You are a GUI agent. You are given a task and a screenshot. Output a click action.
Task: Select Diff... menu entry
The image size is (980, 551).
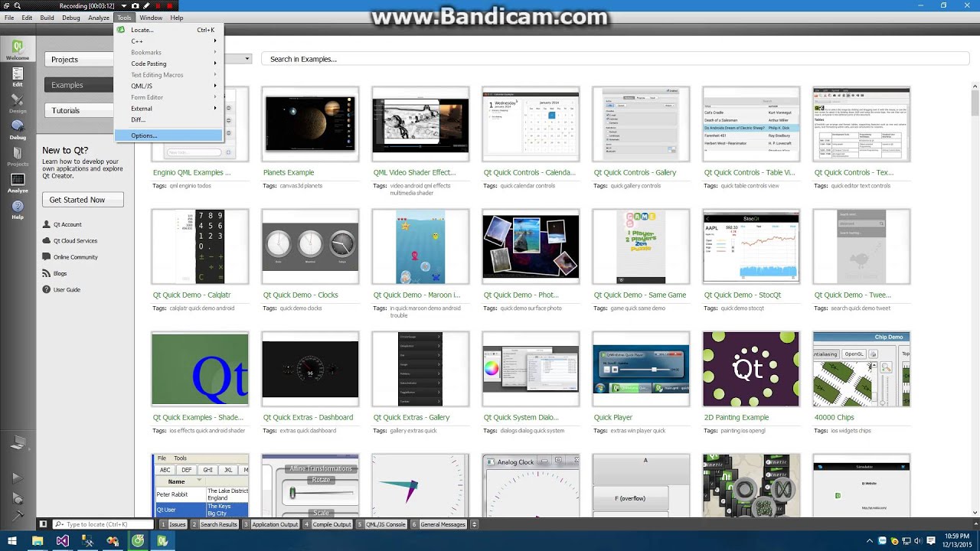click(x=167, y=119)
